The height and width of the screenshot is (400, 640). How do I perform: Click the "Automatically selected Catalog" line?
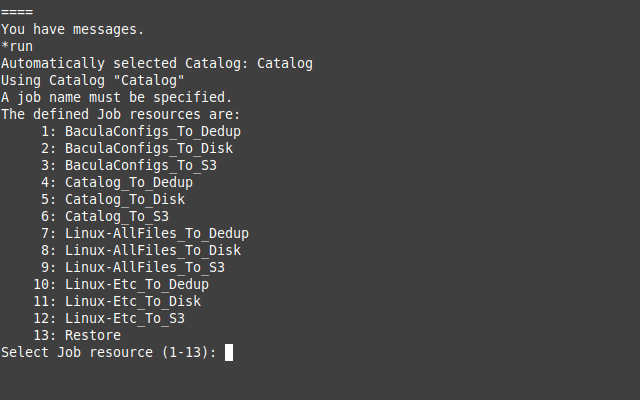point(157,63)
